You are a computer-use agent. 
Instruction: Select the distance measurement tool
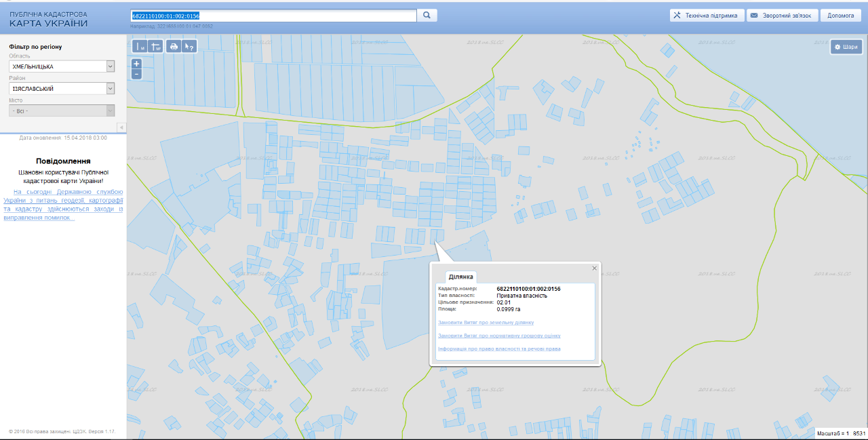point(140,47)
